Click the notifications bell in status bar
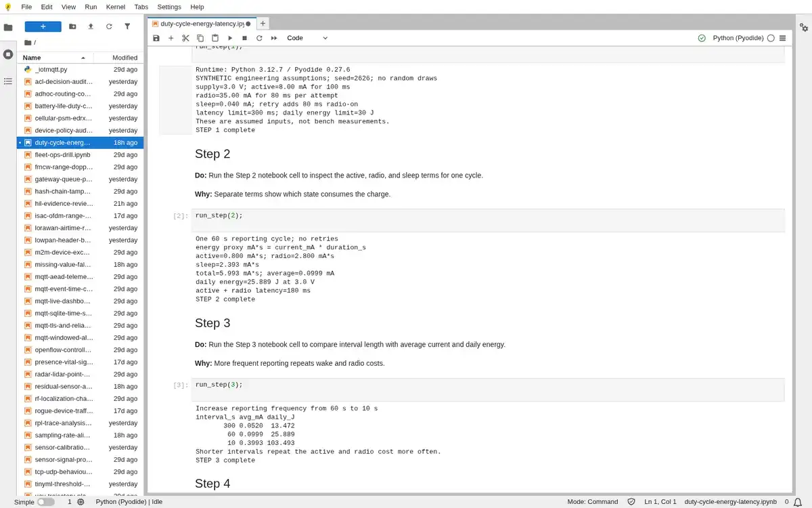812x508 pixels. pyautogui.click(x=799, y=502)
